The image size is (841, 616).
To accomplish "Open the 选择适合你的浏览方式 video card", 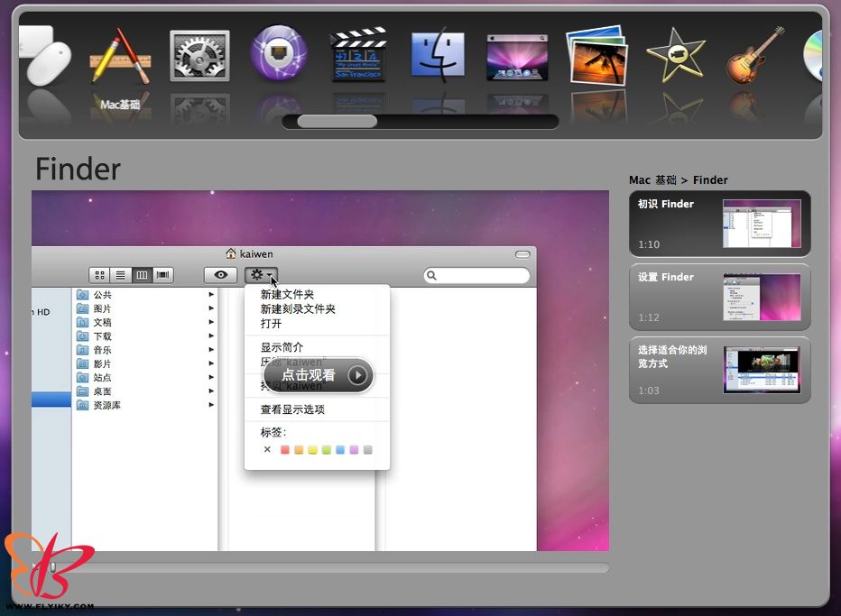I will click(720, 370).
